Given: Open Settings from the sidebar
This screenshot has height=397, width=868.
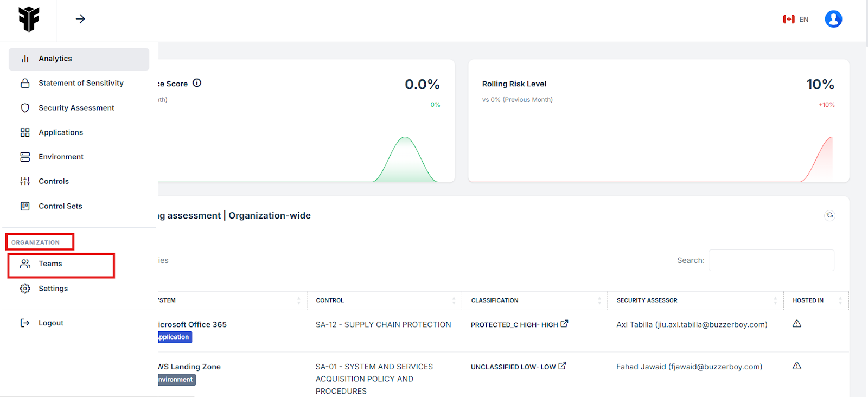Looking at the screenshot, I should point(53,289).
